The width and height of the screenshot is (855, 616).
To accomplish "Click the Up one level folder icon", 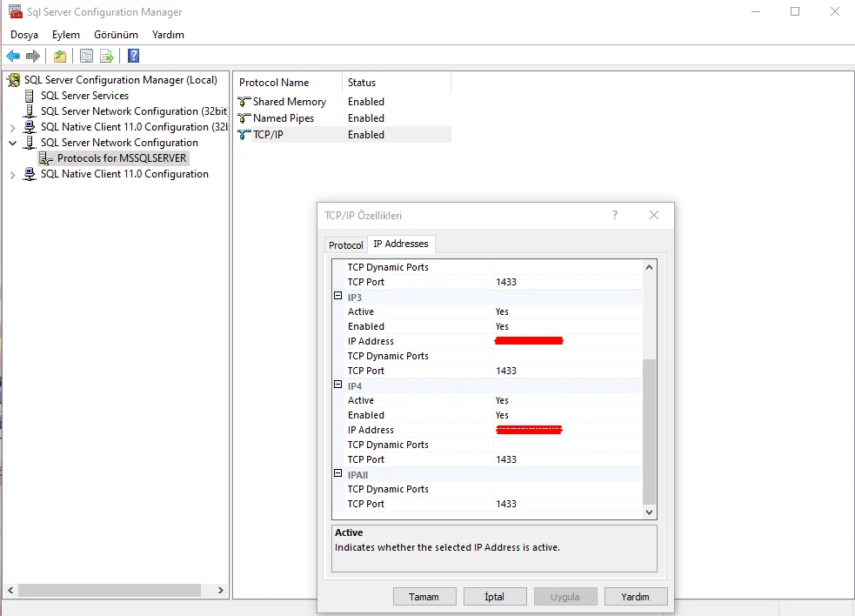I will point(60,56).
